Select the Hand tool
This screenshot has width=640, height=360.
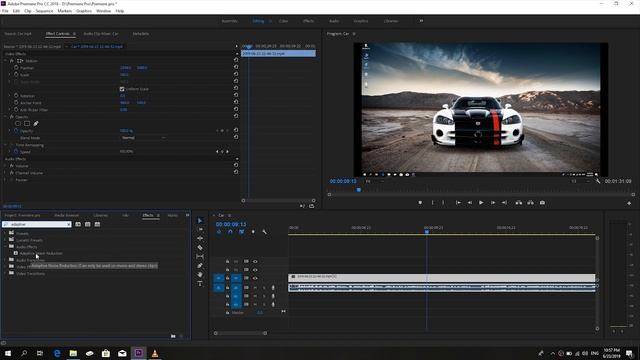200,275
